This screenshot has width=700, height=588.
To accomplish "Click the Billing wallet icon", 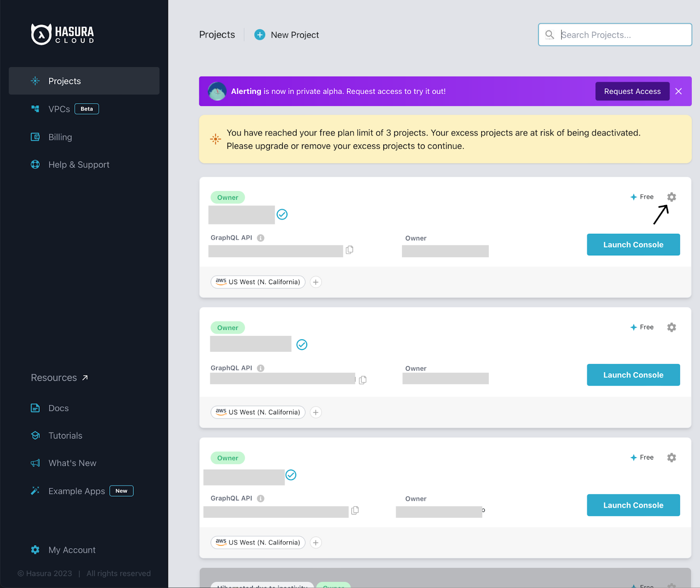I will 35,137.
